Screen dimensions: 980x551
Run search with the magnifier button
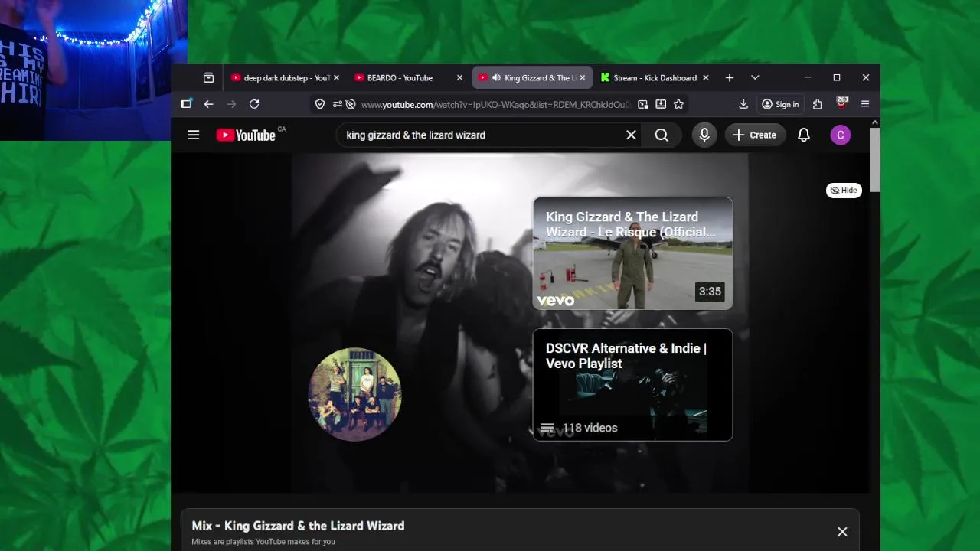(661, 135)
